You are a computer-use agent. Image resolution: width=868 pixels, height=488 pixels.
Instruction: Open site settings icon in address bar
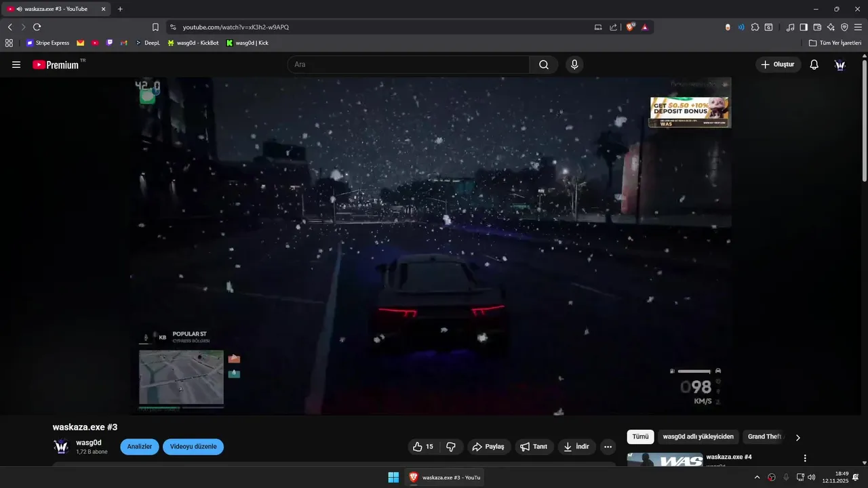point(173,27)
